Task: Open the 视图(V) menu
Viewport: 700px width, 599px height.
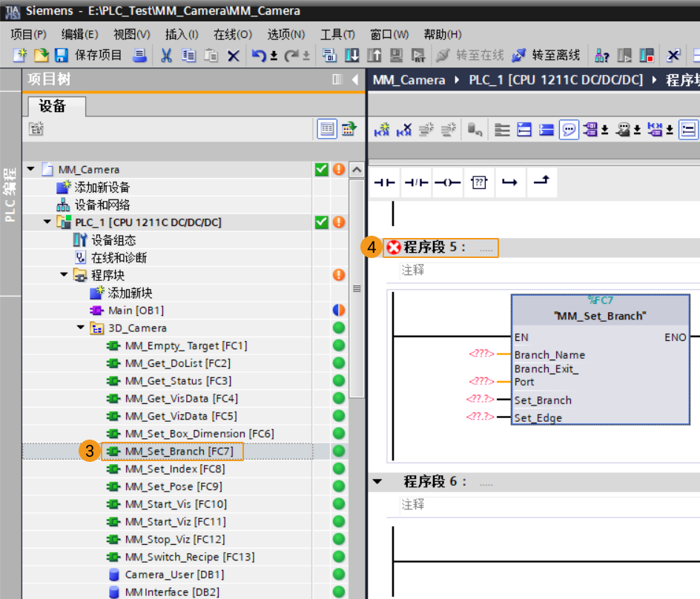Action: pos(132,34)
